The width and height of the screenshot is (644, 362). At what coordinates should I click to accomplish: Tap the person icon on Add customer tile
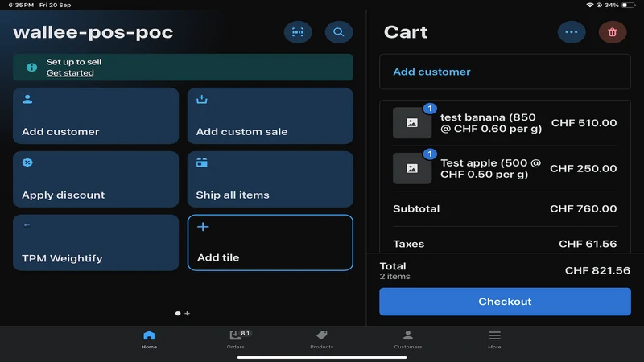coord(27,99)
